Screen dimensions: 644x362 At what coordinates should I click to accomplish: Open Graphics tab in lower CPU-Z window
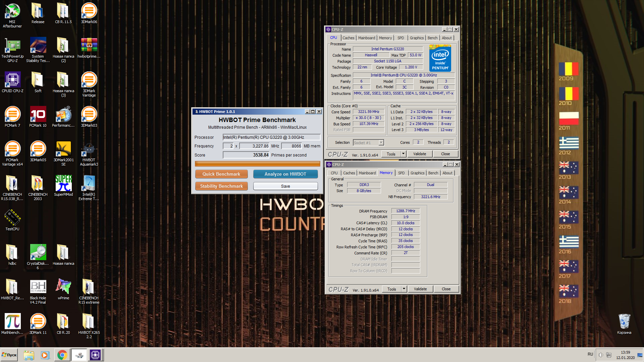point(418,173)
